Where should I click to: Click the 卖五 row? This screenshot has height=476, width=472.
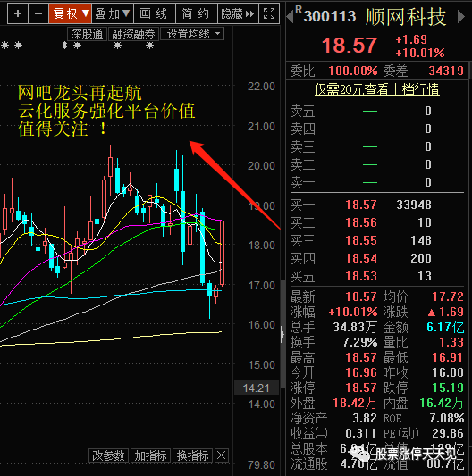point(377,111)
